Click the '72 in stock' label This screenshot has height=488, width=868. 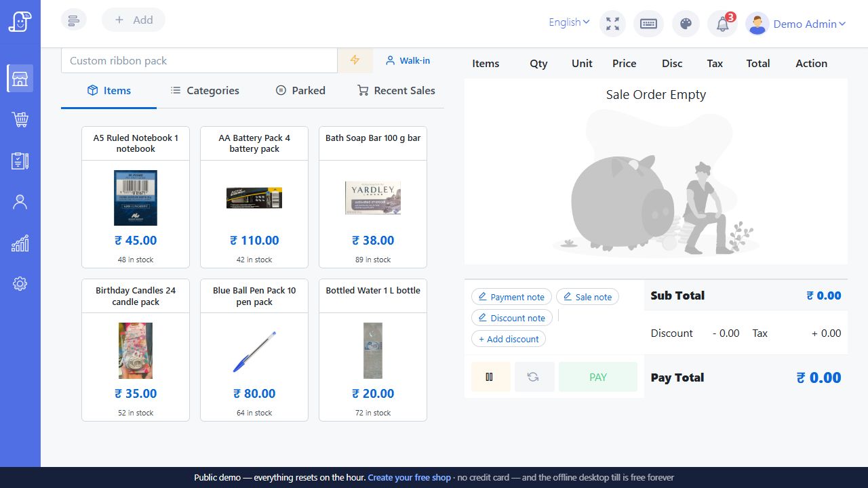(x=373, y=413)
